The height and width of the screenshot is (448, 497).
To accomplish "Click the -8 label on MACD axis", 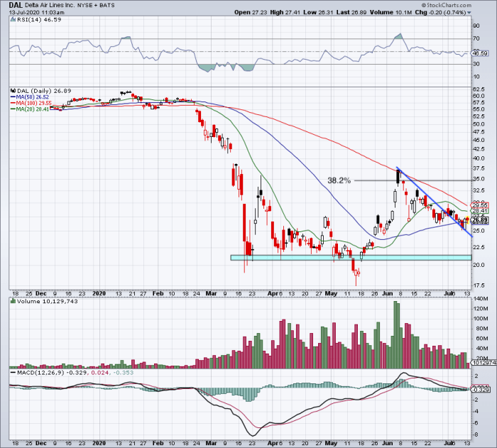I will click(476, 435).
